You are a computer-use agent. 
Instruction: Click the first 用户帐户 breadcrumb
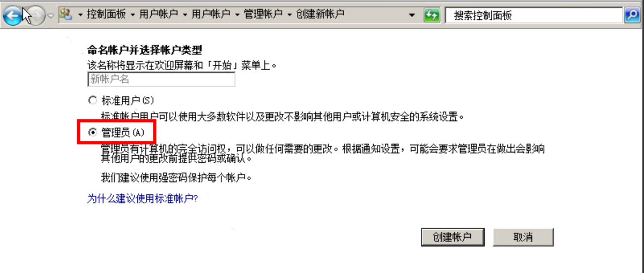coord(158,14)
